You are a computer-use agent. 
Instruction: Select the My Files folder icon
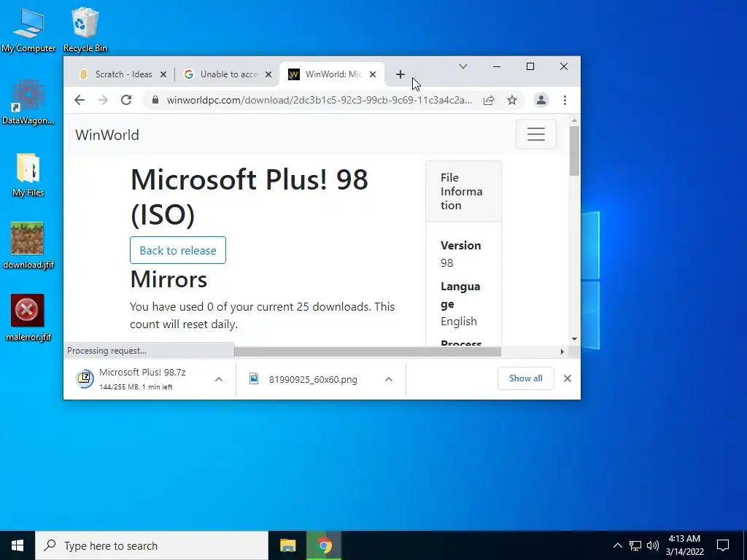click(x=28, y=174)
